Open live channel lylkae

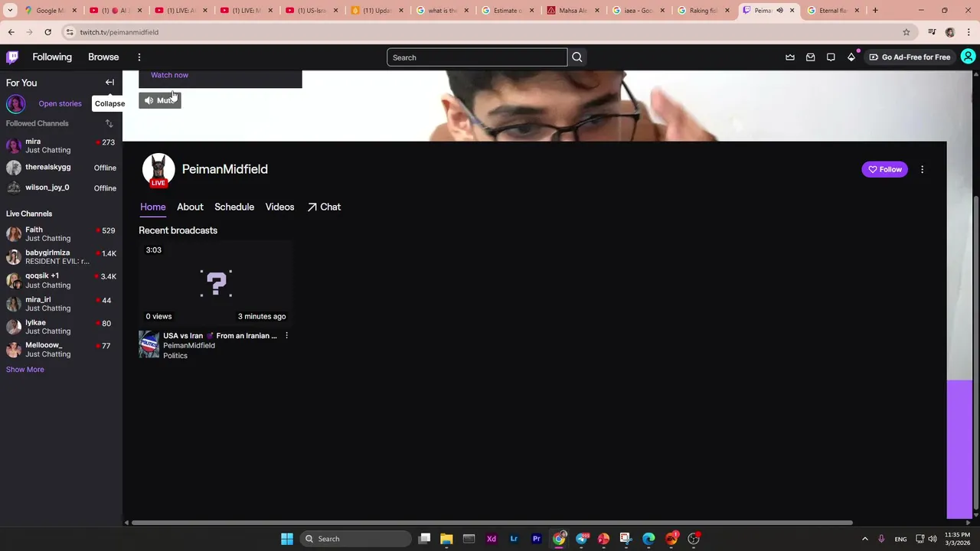[60, 327]
